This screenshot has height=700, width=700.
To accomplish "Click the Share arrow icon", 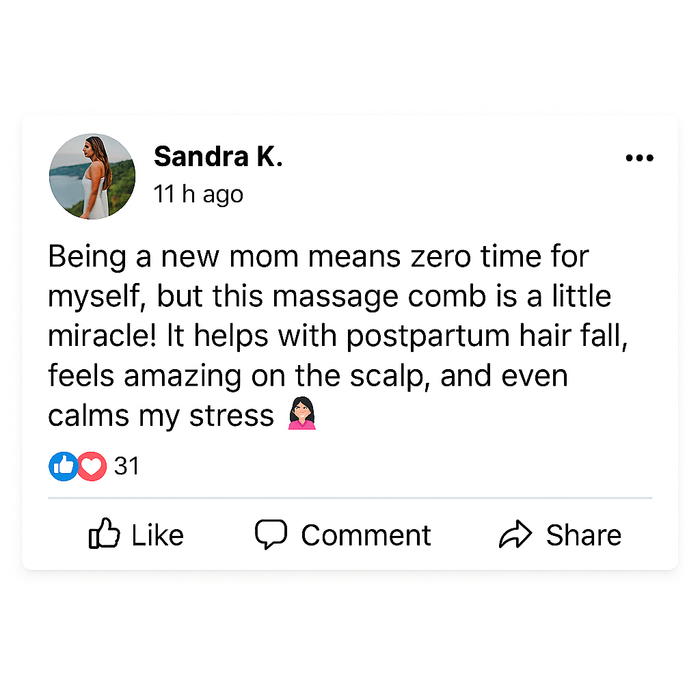I will point(515,535).
